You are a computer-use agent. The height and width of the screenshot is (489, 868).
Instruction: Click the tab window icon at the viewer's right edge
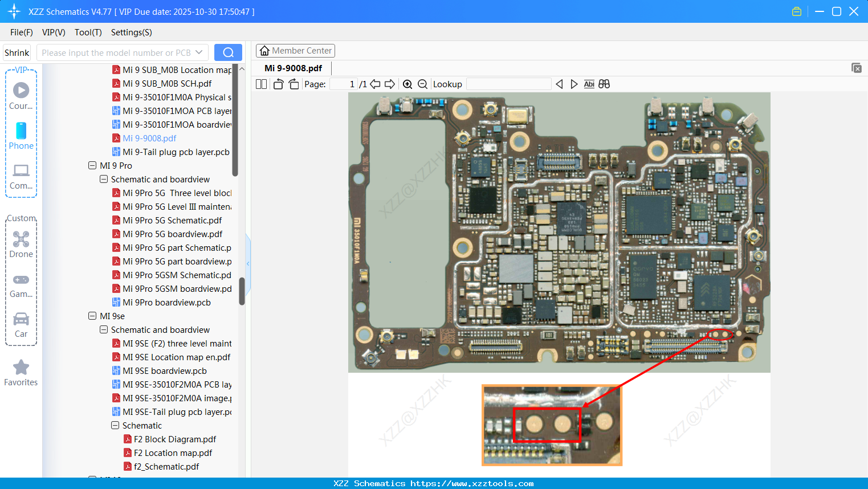click(856, 68)
